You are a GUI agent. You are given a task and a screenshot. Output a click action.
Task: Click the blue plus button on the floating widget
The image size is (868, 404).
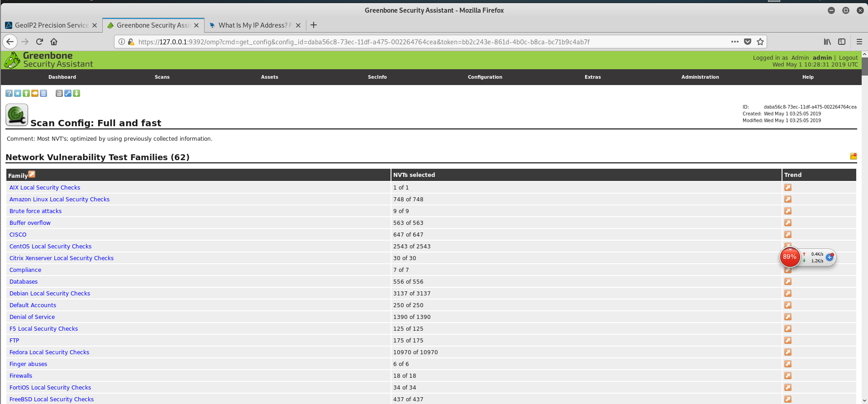pyautogui.click(x=830, y=257)
